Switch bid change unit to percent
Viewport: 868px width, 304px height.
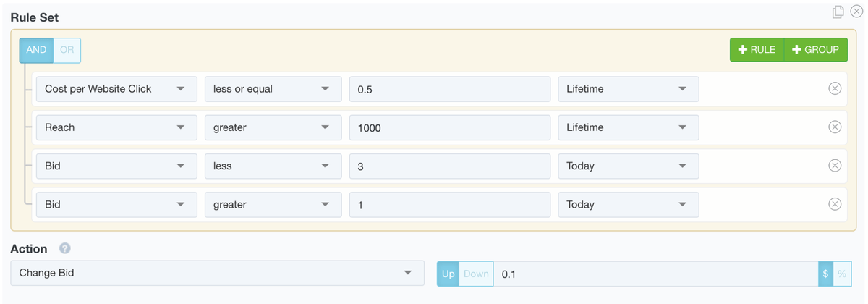(x=842, y=274)
